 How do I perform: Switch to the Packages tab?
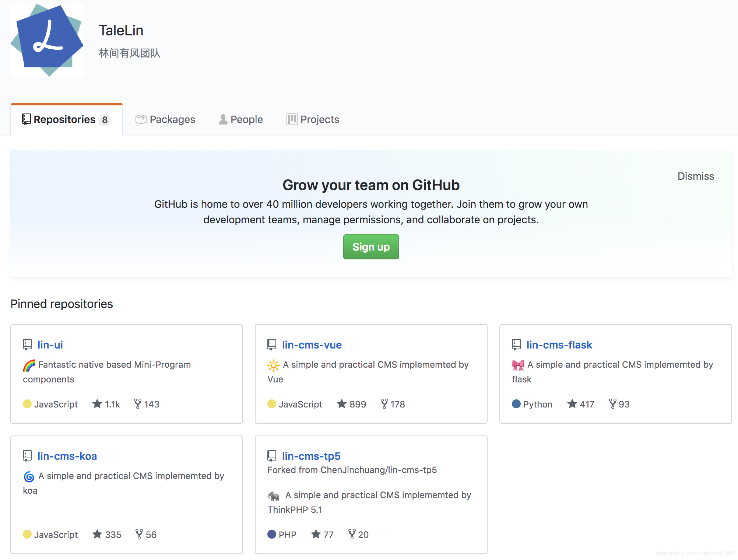[165, 119]
